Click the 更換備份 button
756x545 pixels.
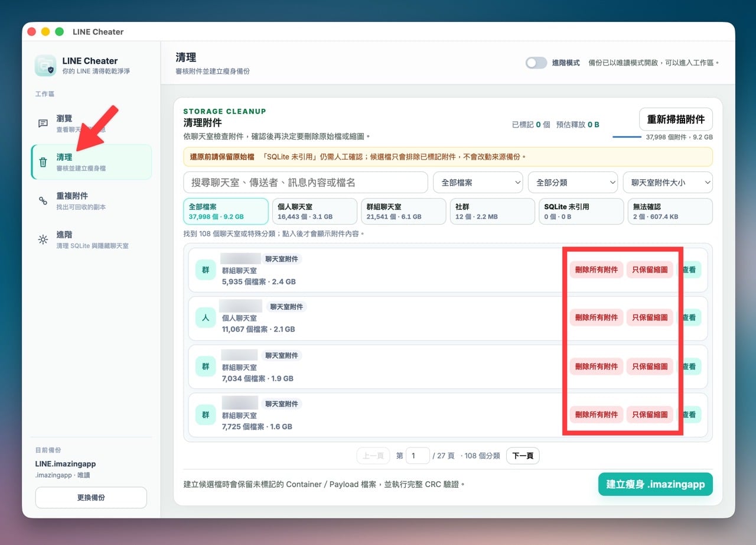point(91,498)
